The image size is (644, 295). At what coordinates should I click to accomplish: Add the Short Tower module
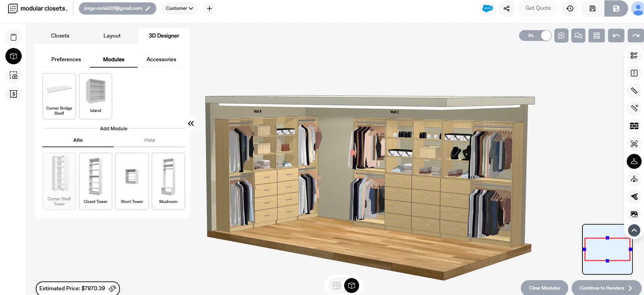click(x=132, y=182)
